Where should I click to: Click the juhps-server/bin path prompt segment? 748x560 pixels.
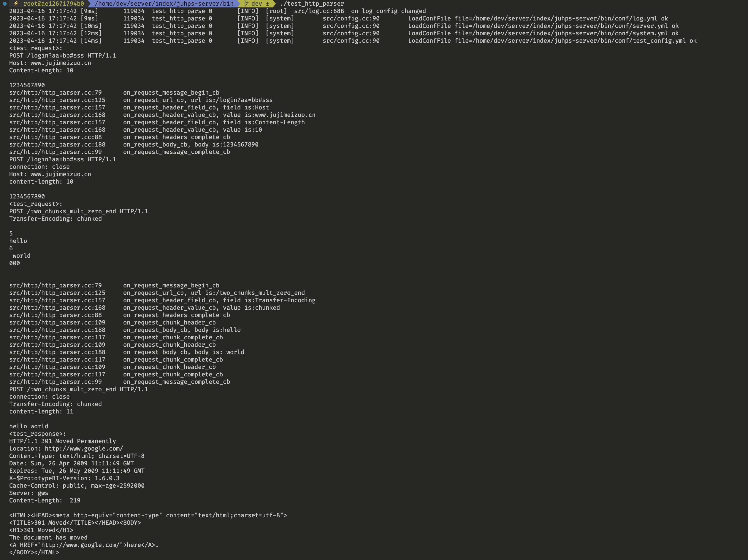coord(164,4)
